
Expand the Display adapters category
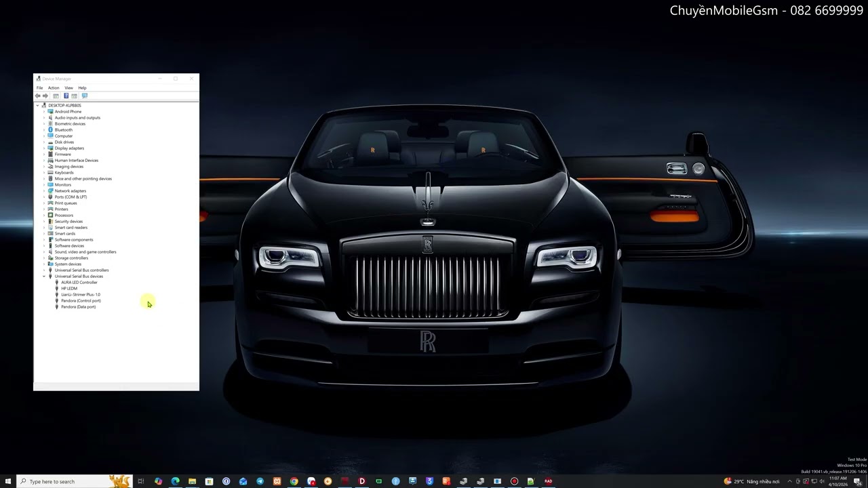coord(44,148)
